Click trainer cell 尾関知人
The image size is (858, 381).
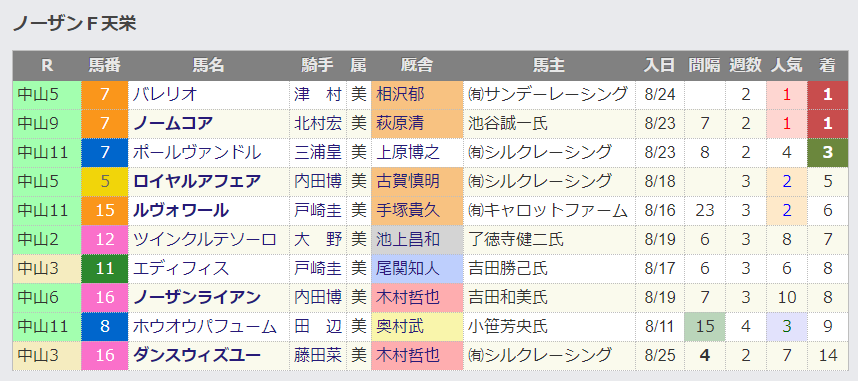click(417, 269)
